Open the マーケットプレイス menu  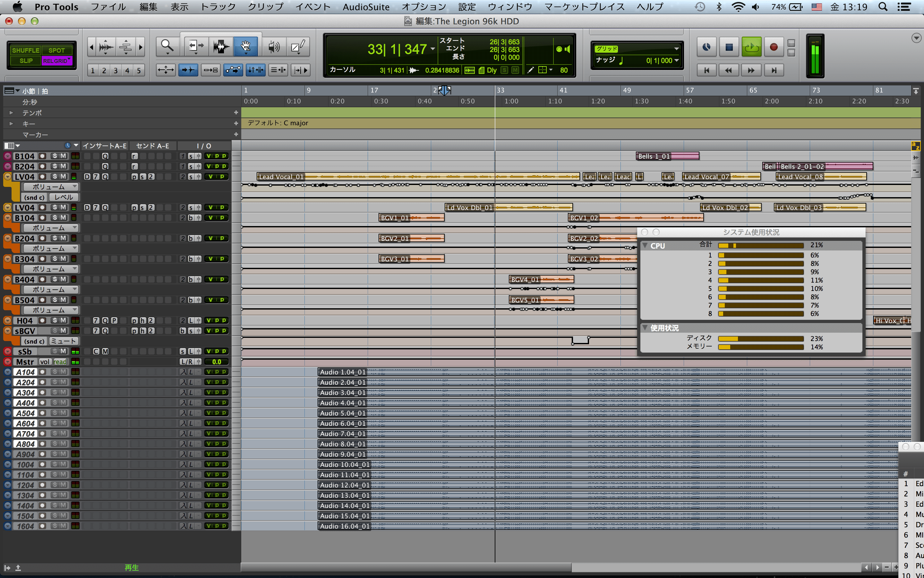pos(585,7)
